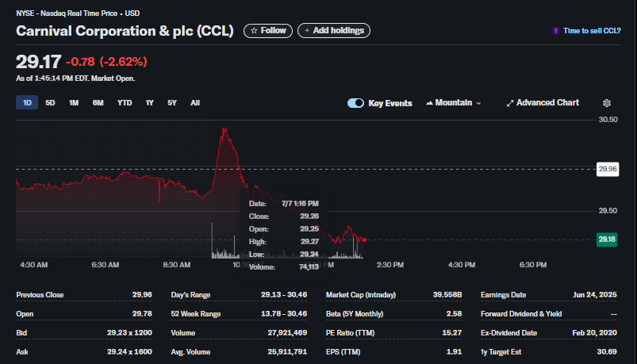The width and height of the screenshot is (637, 364).
Task: Click the 30.50 price axis label
Action: click(x=608, y=120)
